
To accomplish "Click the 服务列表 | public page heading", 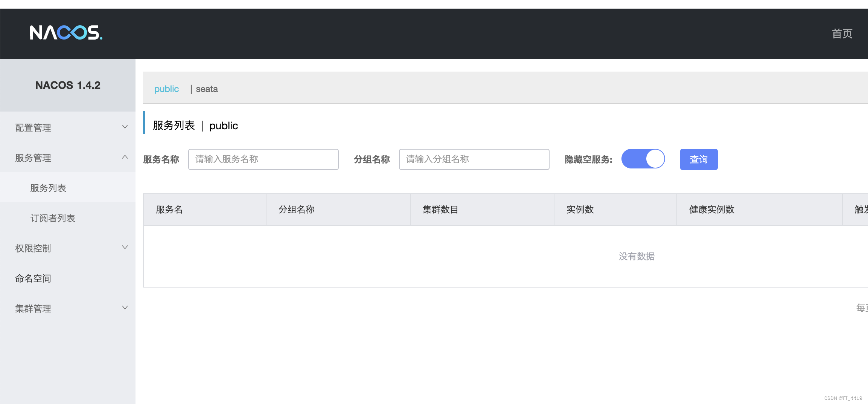I will tap(195, 125).
